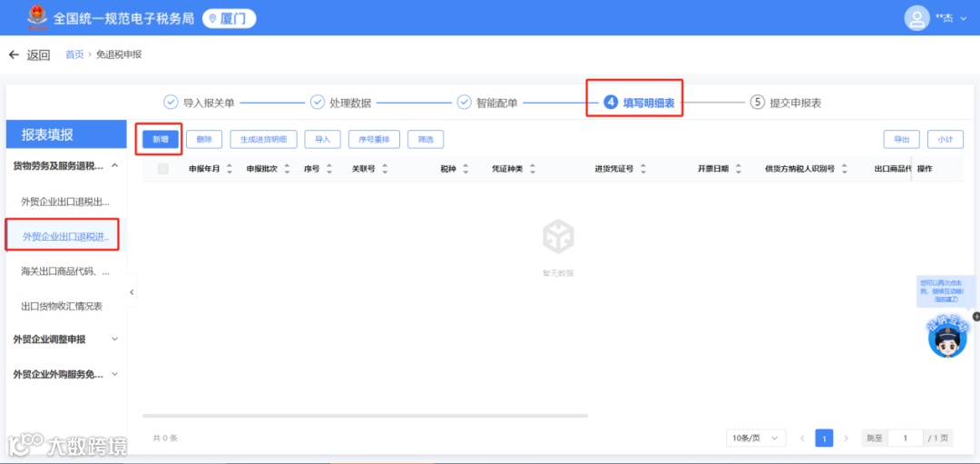The width and height of the screenshot is (980, 464).
Task: Click the 删除 button
Action: (x=204, y=140)
